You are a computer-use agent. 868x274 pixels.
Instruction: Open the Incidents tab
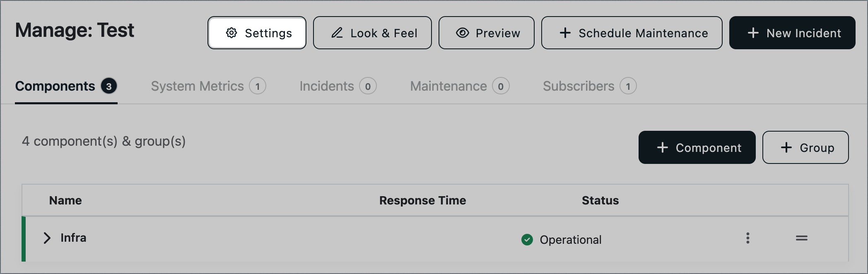[x=338, y=86]
